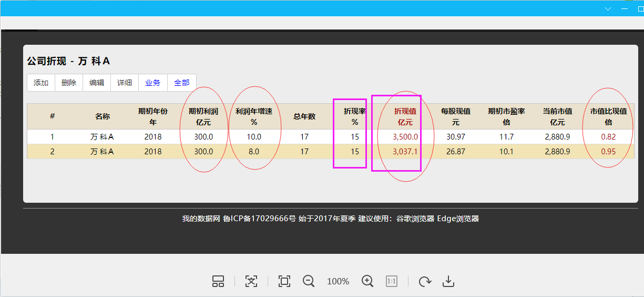Click the text recognition scan icon

click(x=251, y=281)
